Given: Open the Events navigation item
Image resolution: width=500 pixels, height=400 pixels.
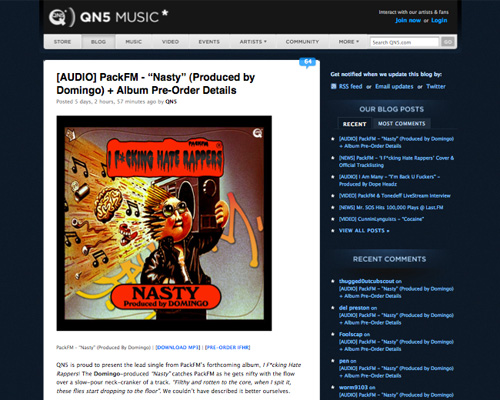Looking at the screenshot, I should (209, 42).
